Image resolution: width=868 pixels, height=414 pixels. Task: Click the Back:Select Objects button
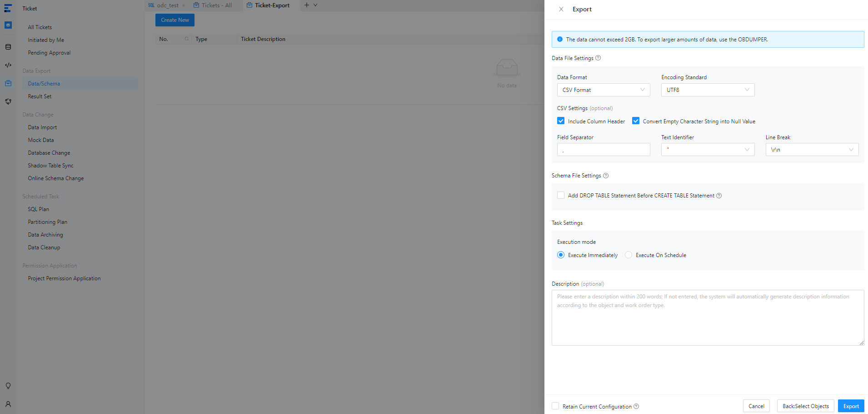[805, 406]
